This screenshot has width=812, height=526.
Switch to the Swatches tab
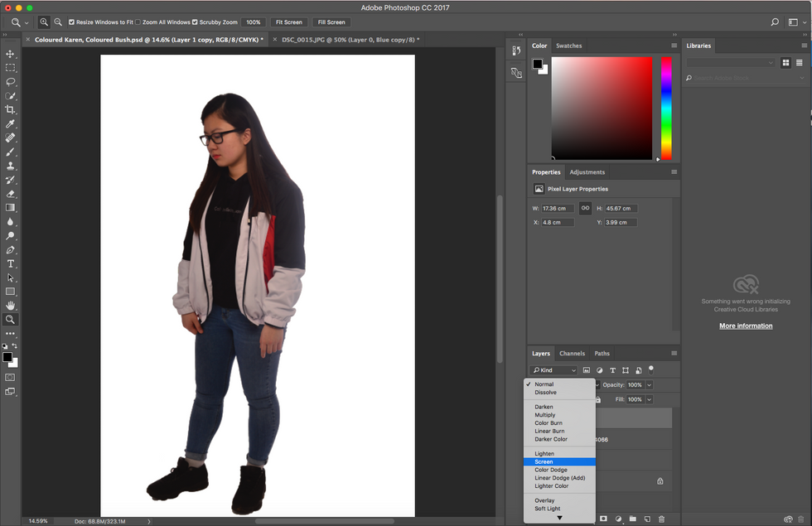click(x=568, y=46)
